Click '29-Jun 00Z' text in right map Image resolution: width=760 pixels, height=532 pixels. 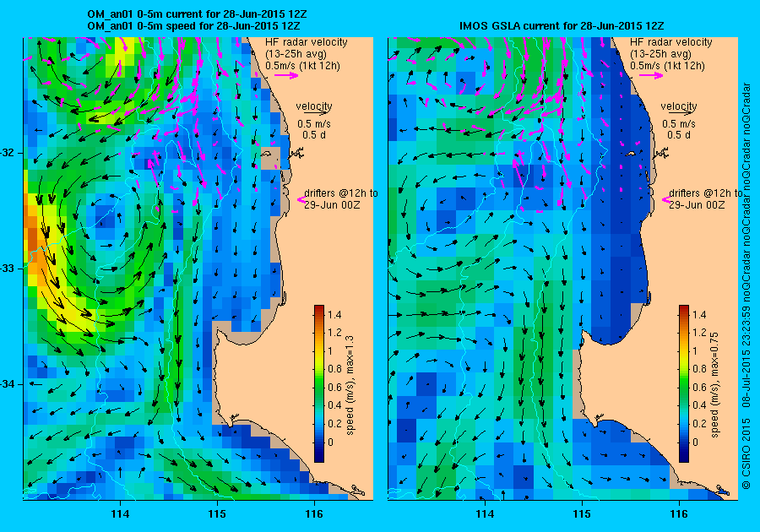tap(698, 205)
